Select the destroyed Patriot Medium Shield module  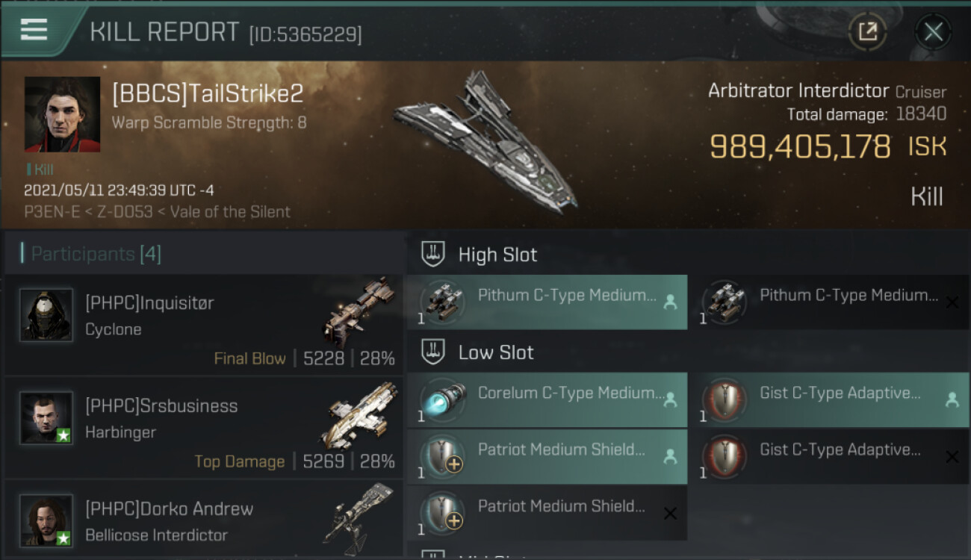click(x=547, y=512)
